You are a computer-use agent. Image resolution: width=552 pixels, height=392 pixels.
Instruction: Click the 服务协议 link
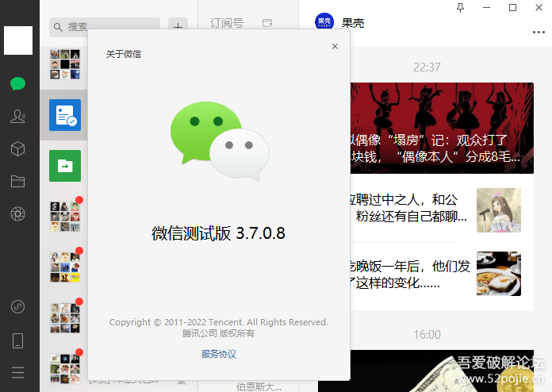tap(219, 354)
